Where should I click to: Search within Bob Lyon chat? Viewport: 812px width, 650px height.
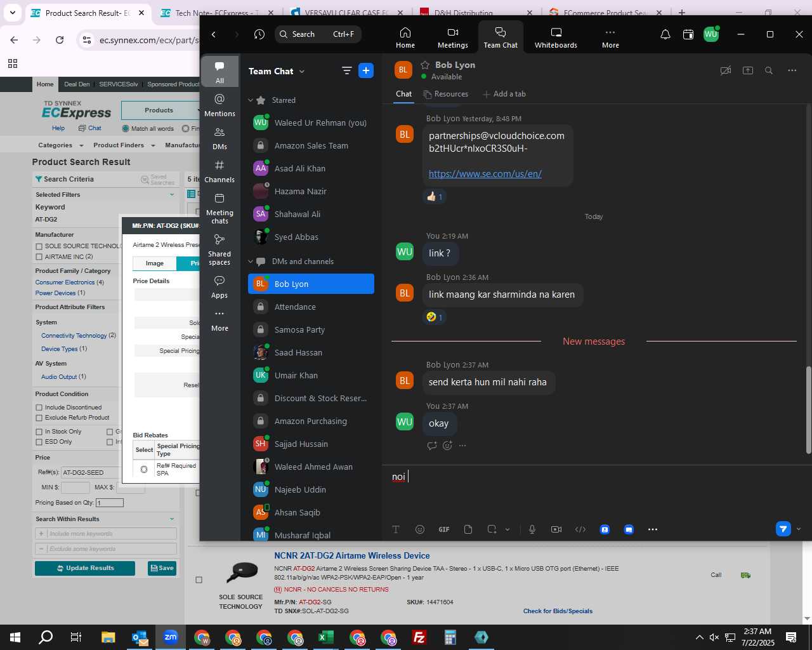(x=769, y=70)
